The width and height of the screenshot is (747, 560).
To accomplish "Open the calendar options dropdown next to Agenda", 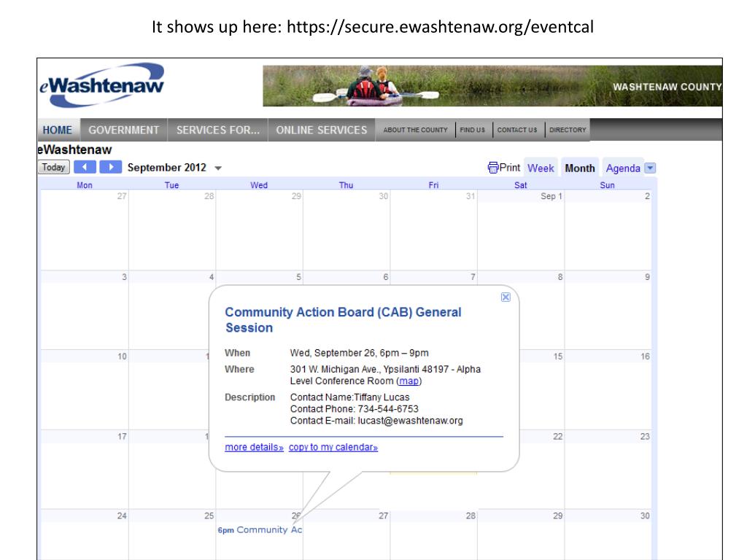I will [650, 168].
